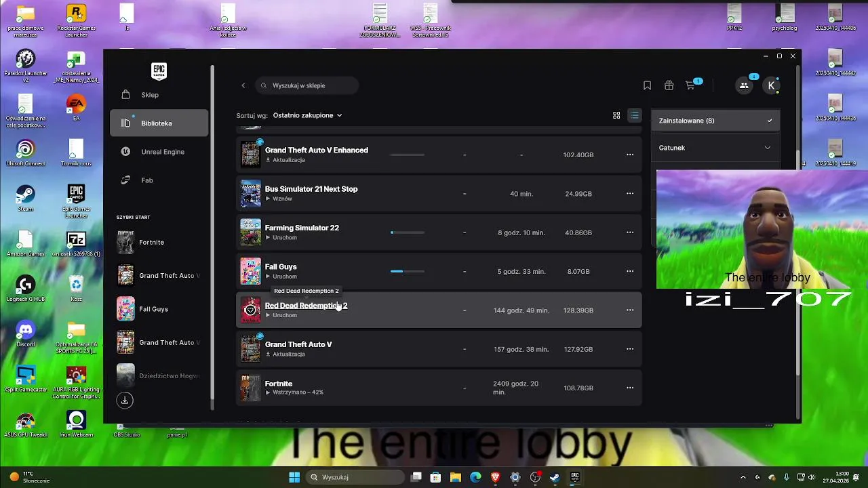Click the Farming Simulator 22 progress bar
Viewport: 868px width, 488px height.
pyautogui.click(x=408, y=232)
